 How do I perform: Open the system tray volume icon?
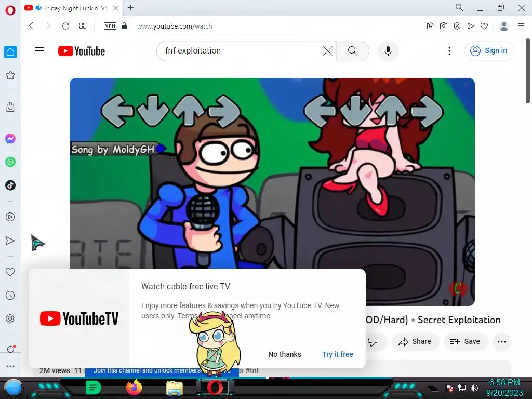pos(474,388)
